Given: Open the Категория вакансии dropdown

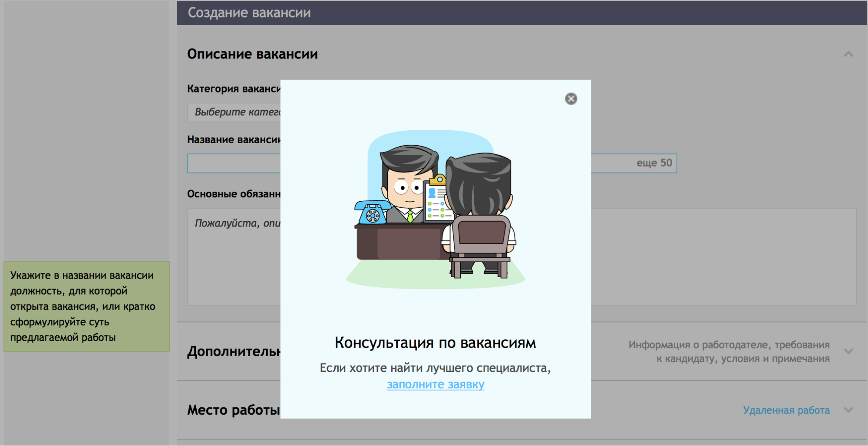Looking at the screenshot, I should [234, 112].
